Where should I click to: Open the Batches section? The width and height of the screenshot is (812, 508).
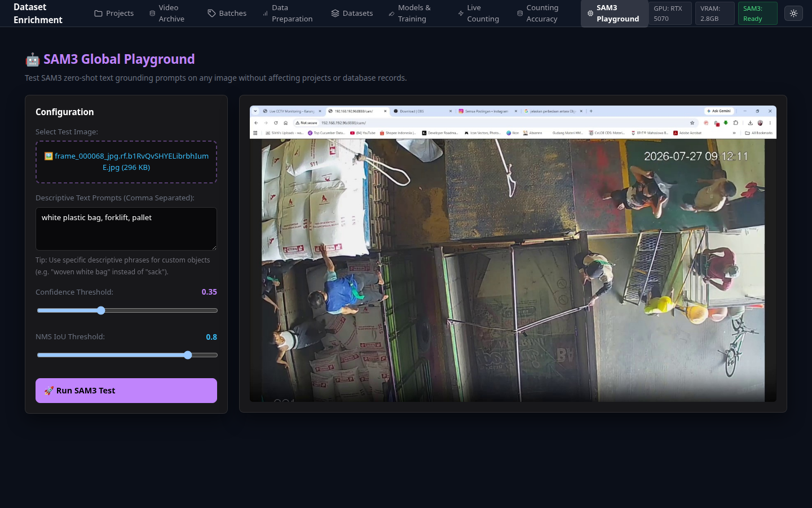227,14
